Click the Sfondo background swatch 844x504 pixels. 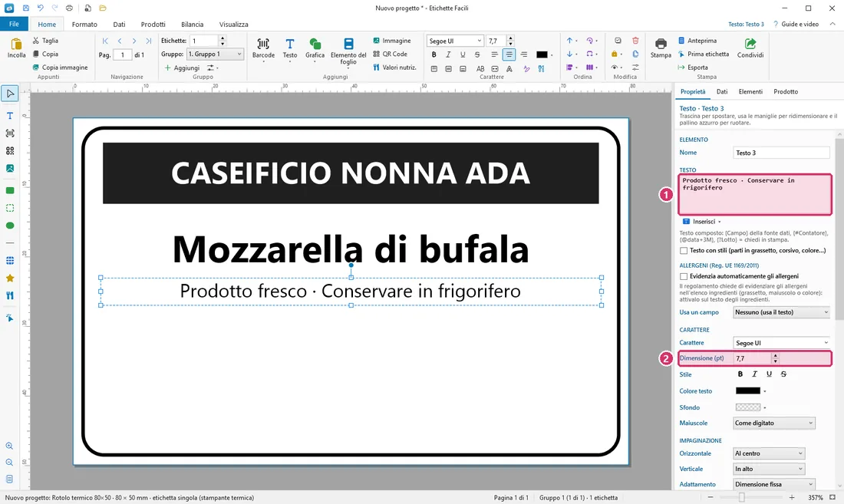point(747,407)
